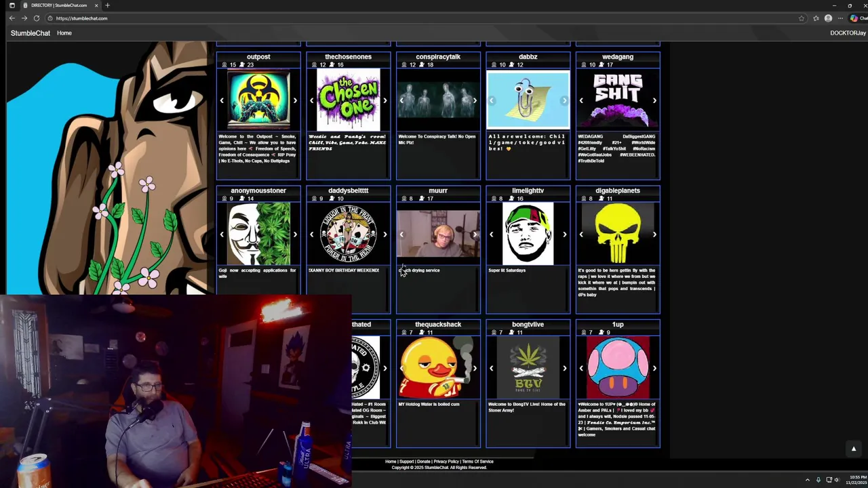868x488 pixels.
Task: Reload the page with the refresh icon
Action: 36,18
